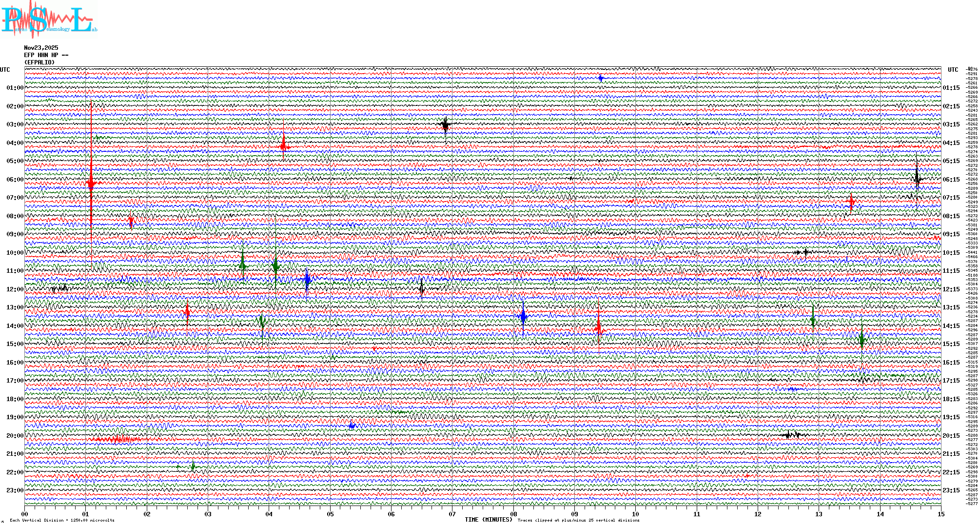Click the red event spike near minute 04 on the 04:00 trace

click(x=283, y=145)
